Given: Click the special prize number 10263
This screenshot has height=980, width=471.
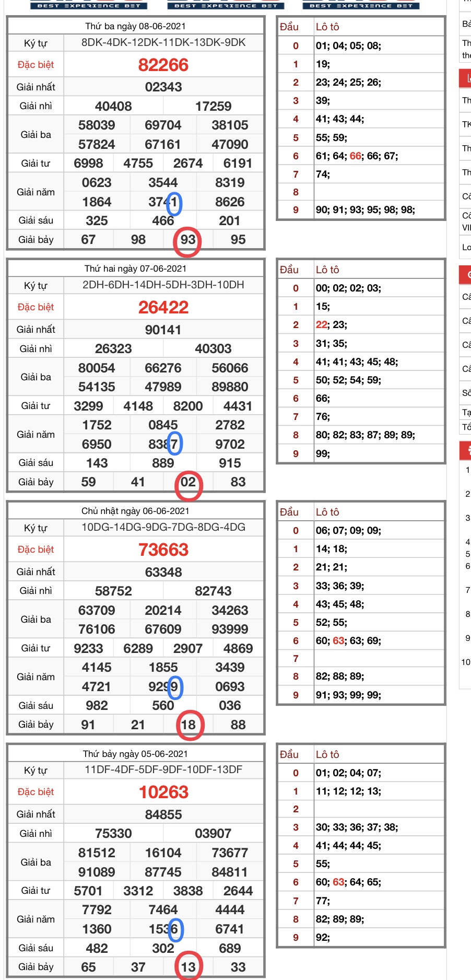Looking at the screenshot, I should click(x=163, y=792).
